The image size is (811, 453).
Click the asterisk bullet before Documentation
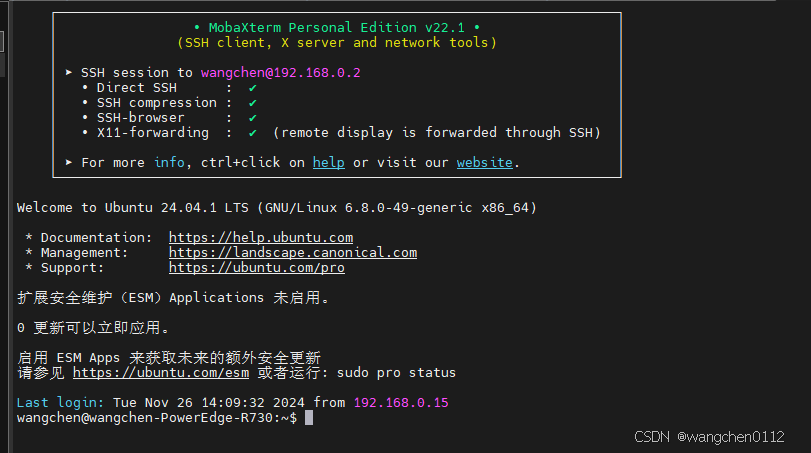click(29, 237)
